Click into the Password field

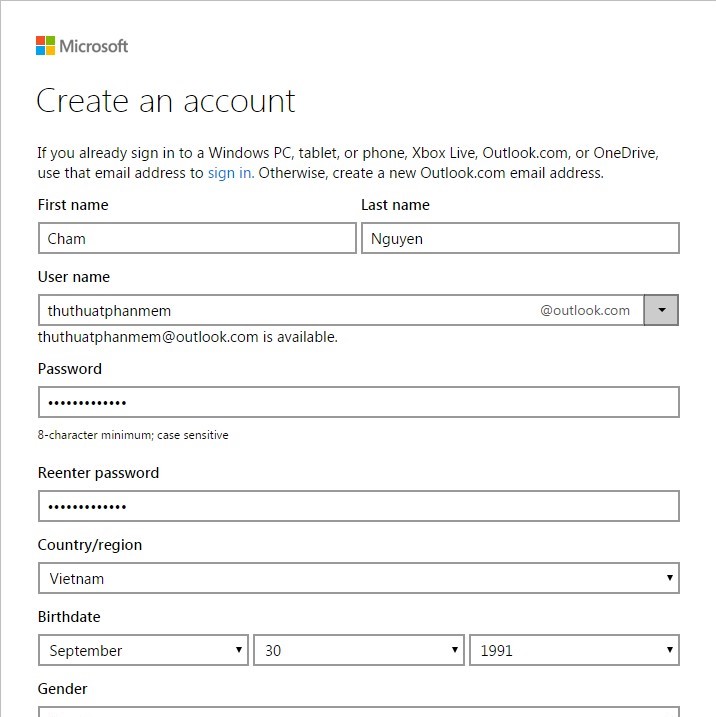point(359,402)
